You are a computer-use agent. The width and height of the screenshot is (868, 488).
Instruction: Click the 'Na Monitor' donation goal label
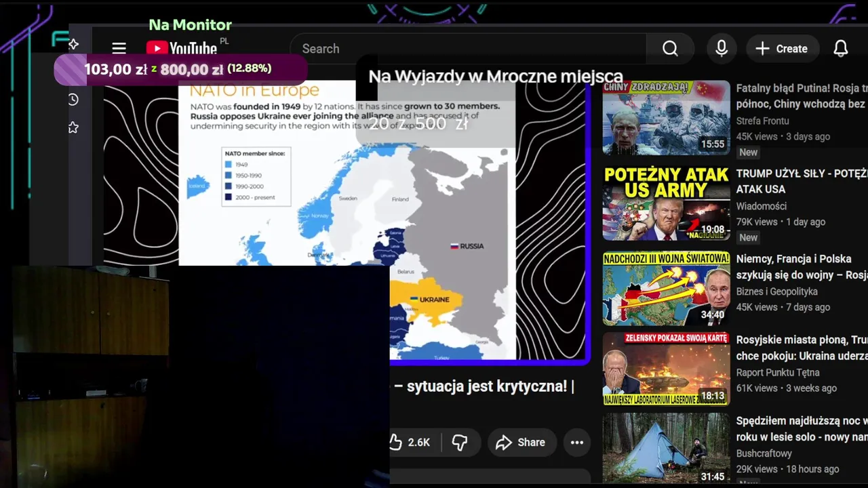point(191,25)
